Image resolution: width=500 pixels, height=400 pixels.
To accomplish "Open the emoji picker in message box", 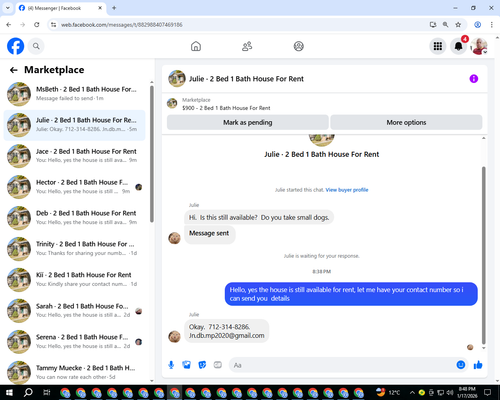I will [x=460, y=365].
